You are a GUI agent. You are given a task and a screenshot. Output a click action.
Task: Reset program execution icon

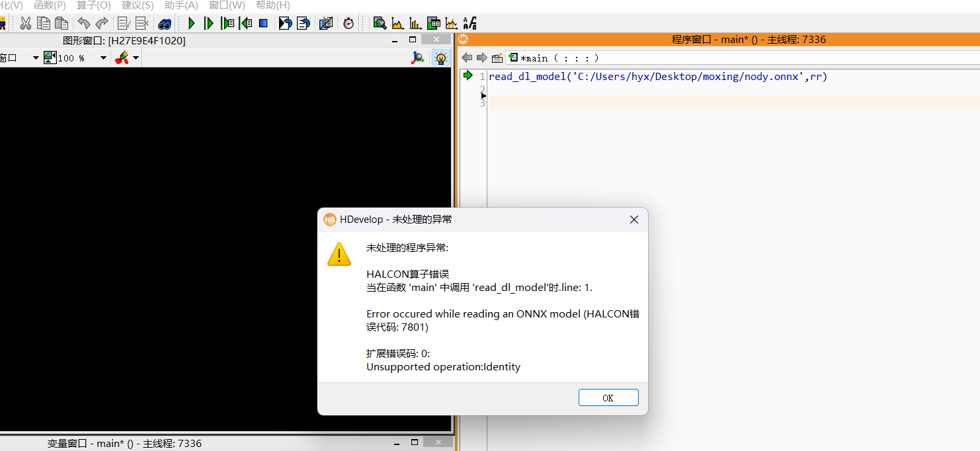pos(285,23)
